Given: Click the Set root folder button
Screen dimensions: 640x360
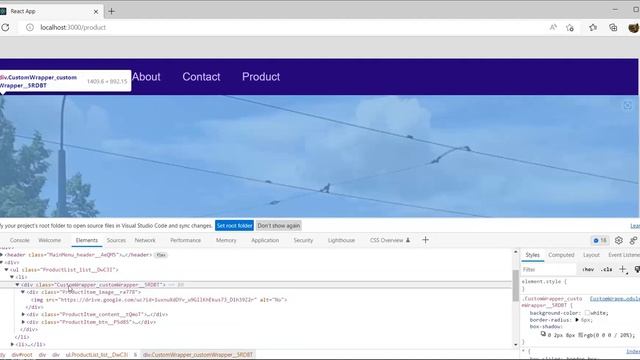Looking at the screenshot, I should (234, 226).
